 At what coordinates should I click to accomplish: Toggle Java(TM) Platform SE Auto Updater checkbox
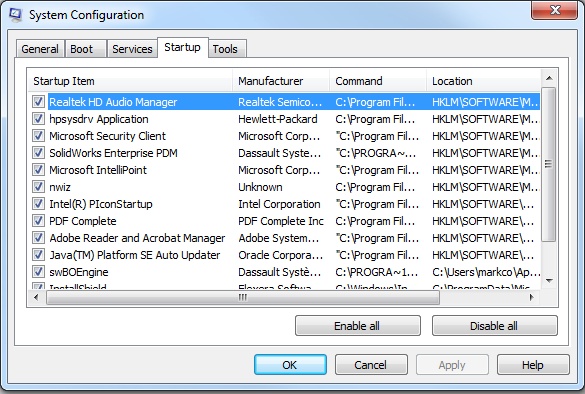(38, 255)
